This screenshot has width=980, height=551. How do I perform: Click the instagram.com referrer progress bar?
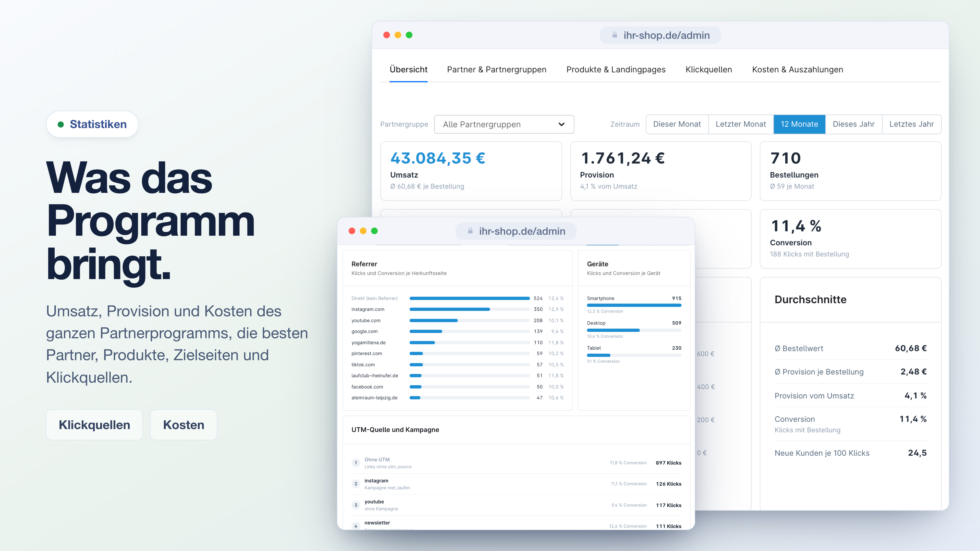click(x=470, y=309)
